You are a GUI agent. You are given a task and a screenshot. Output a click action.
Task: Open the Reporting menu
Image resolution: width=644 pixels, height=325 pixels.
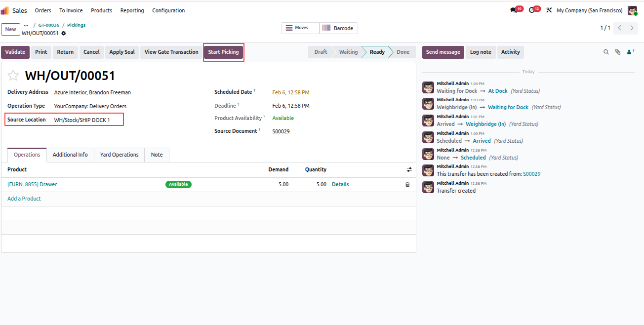click(x=132, y=10)
